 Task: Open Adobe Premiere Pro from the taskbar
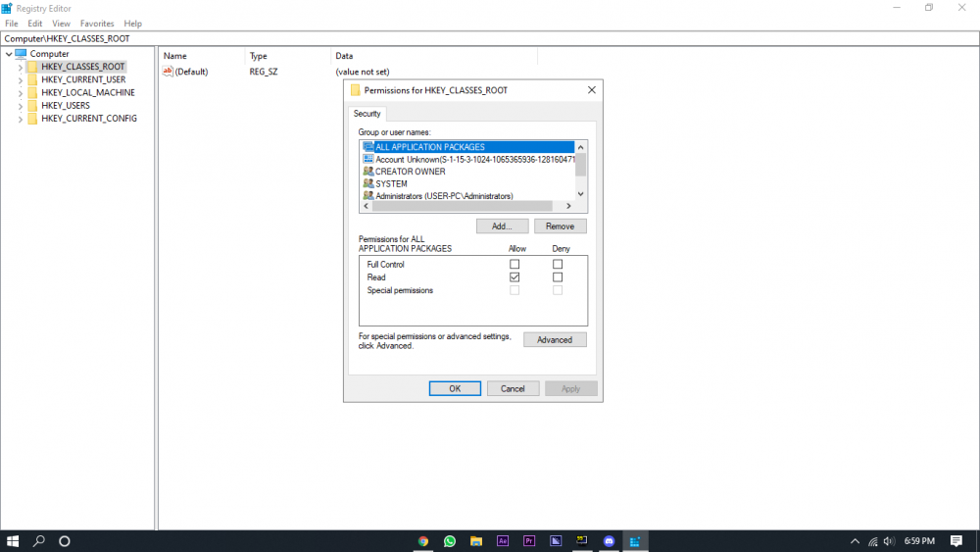(x=529, y=541)
